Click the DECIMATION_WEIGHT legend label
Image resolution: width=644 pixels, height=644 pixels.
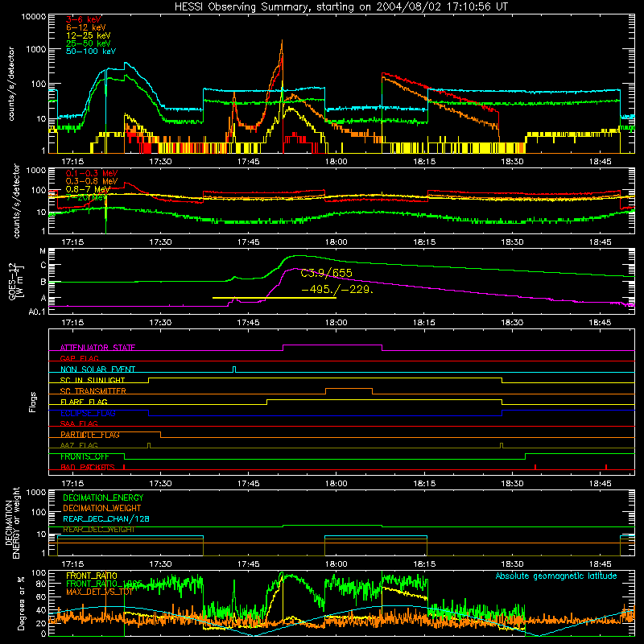pos(102,508)
